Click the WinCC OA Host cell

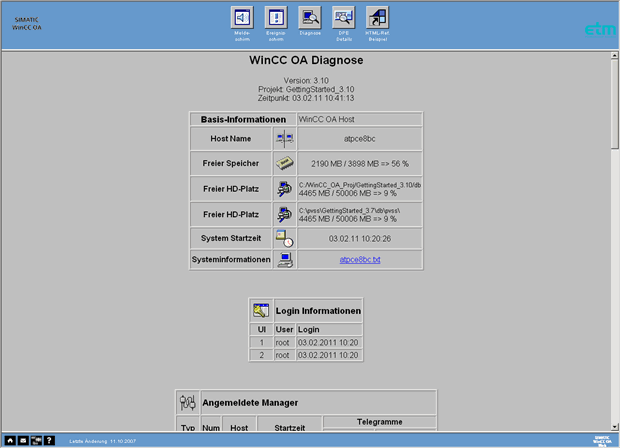click(x=360, y=119)
